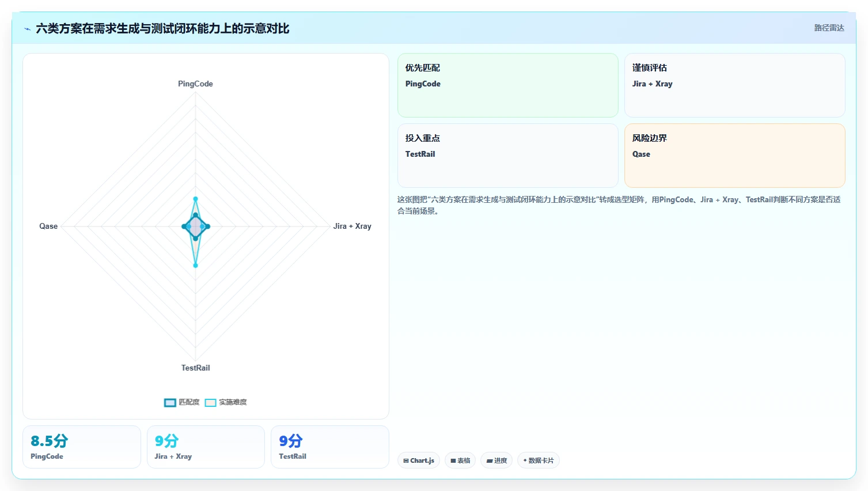868x491 pixels.
Task: Click the 匹配度 data point on the Qase axis
Action: [184, 226]
